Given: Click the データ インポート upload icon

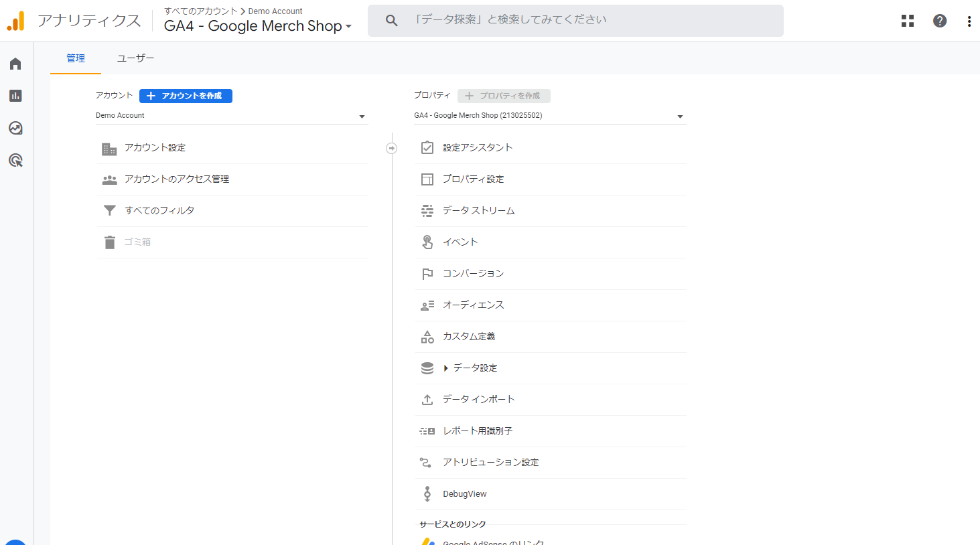Looking at the screenshot, I should point(427,400).
